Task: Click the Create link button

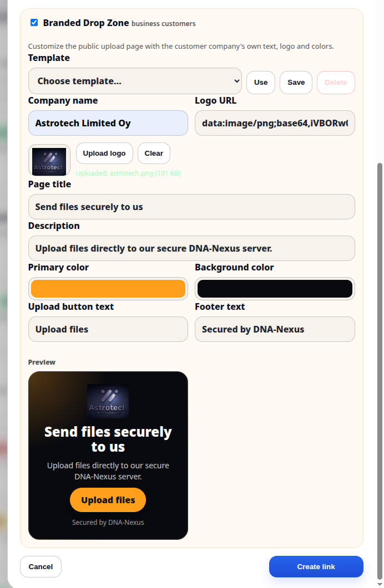Action: pyautogui.click(x=316, y=566)
